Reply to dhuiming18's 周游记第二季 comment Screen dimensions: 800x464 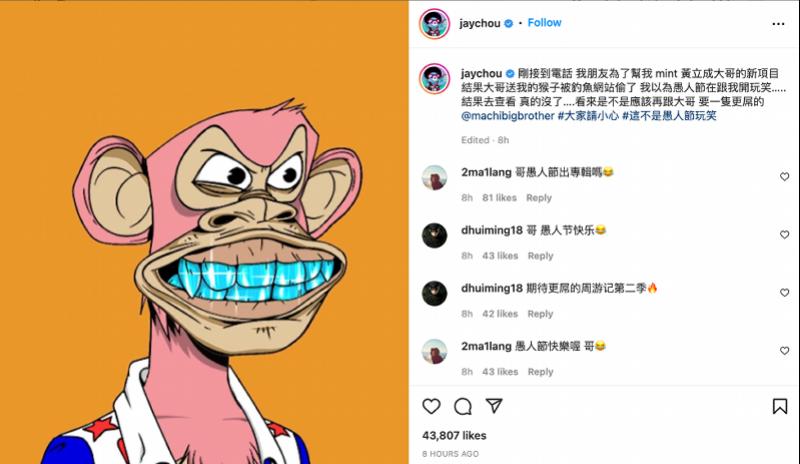coord(540,314)
